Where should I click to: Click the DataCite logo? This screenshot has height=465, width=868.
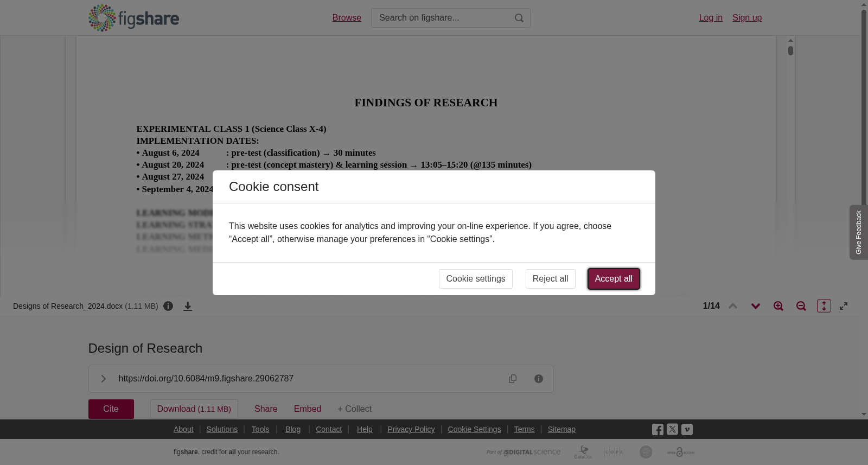pos(583,452)
